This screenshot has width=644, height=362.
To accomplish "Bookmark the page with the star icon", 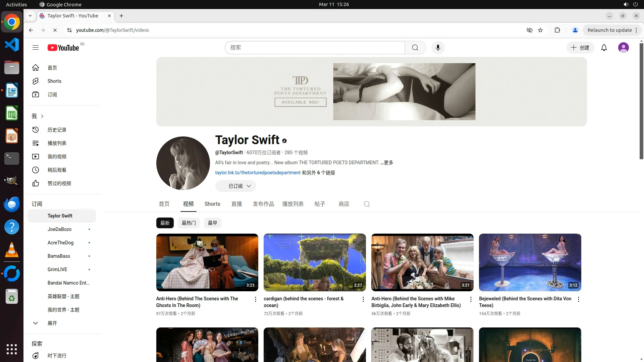I will [540, 30].
